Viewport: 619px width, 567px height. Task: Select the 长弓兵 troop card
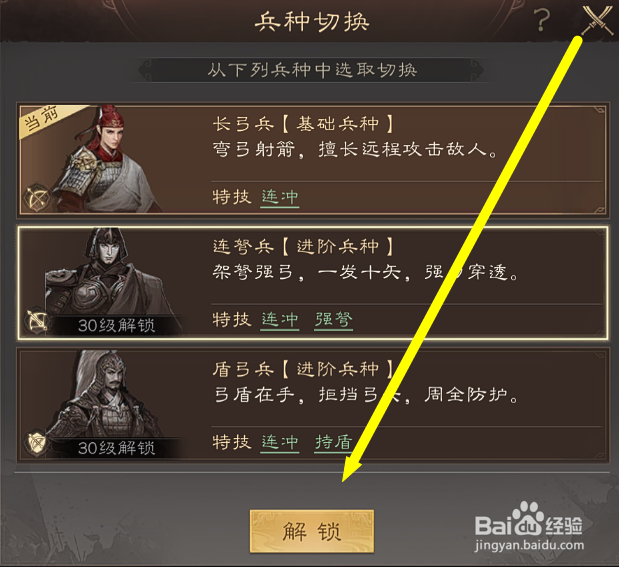coord(312,160)
